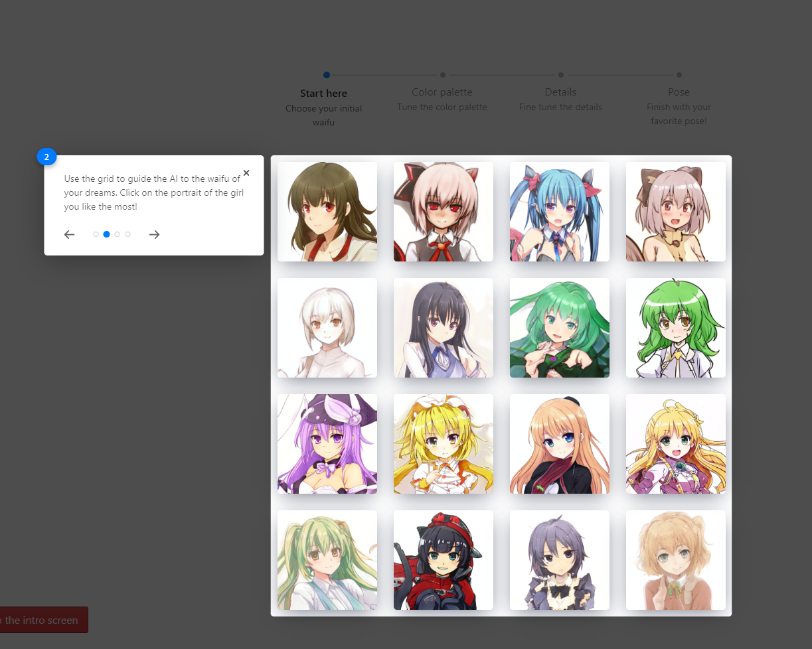
Task: Click the blue step number 2 badge
Action: point(46,157)
